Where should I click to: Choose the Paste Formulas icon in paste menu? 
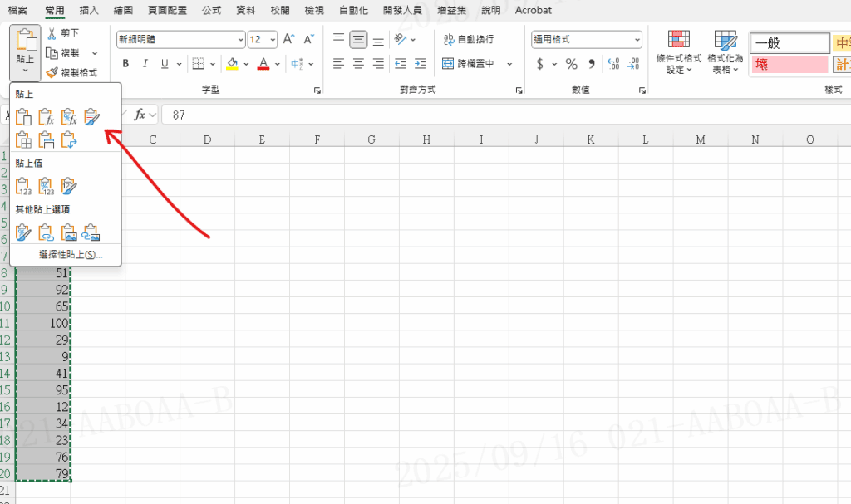[47, 117]
